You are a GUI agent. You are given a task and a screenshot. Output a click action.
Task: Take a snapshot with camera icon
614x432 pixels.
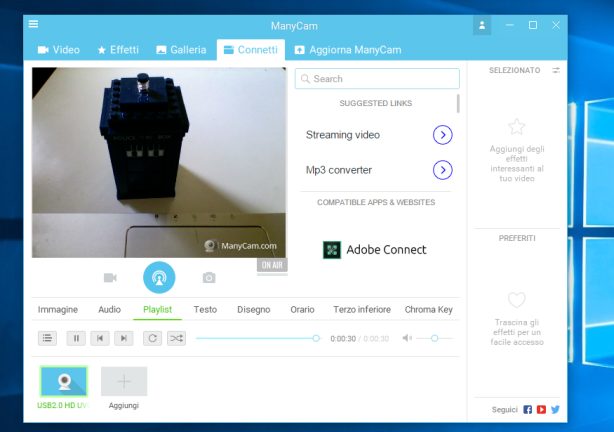(x=209, y=278)
